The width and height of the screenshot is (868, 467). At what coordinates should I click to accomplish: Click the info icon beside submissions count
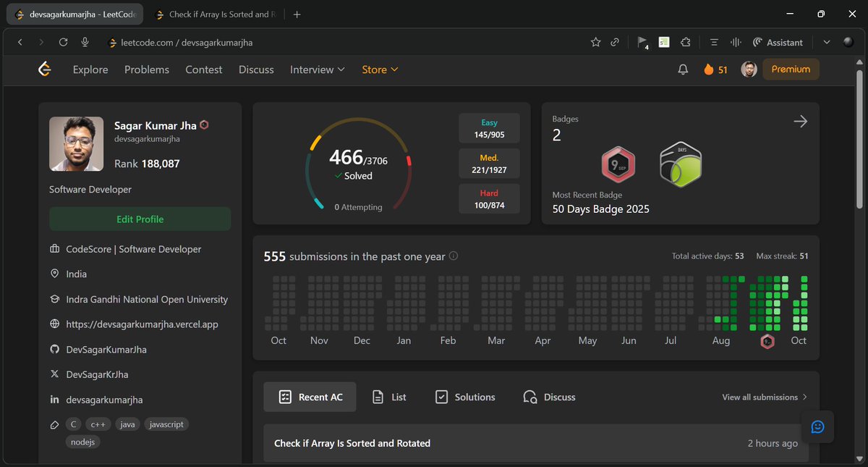click(x=454, y=256)
